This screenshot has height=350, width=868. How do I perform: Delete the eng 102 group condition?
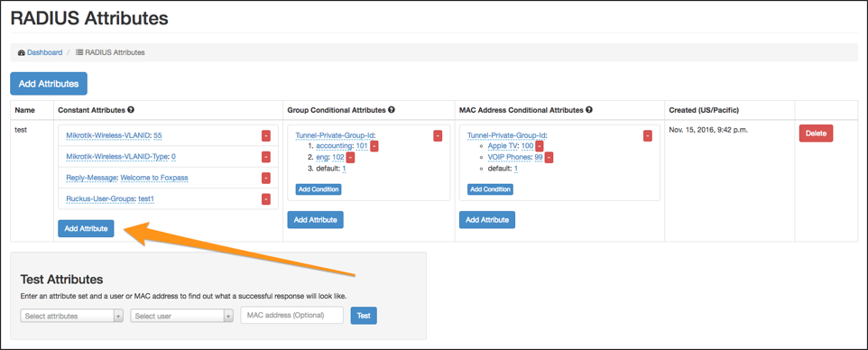(x=350, y=157)
